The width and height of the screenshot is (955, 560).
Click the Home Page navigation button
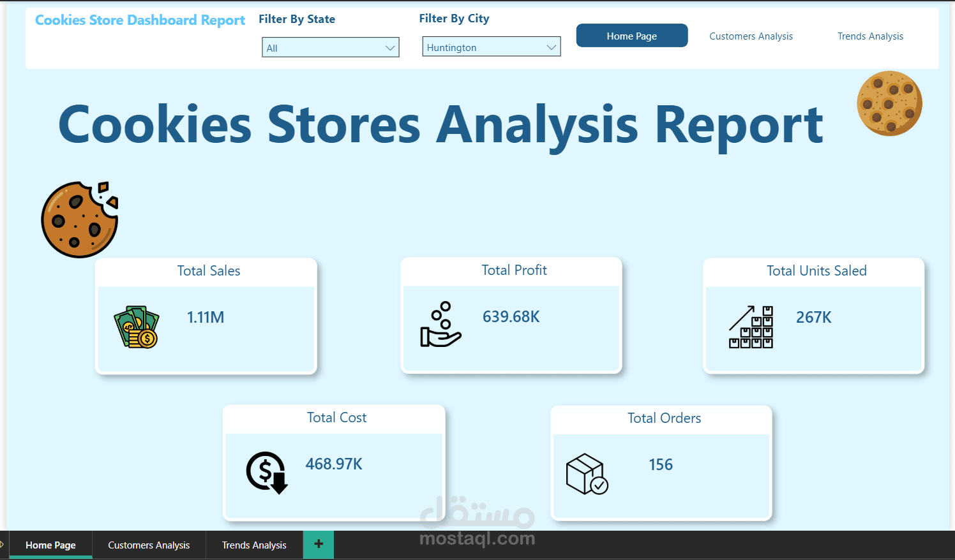(631, 35)
